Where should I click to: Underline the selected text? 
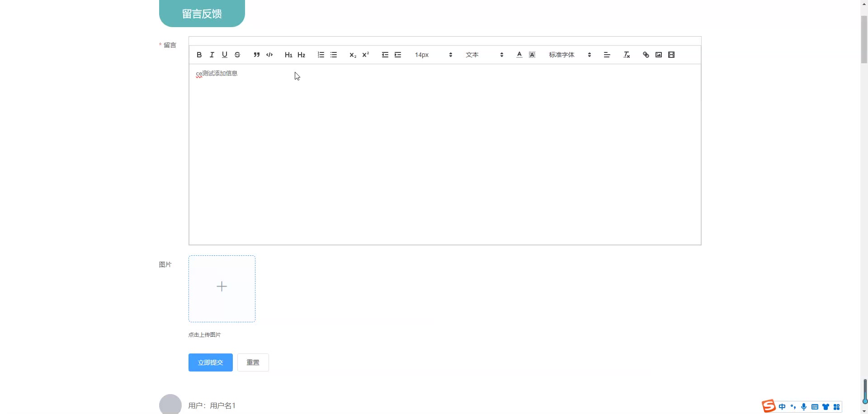[225, 55]
